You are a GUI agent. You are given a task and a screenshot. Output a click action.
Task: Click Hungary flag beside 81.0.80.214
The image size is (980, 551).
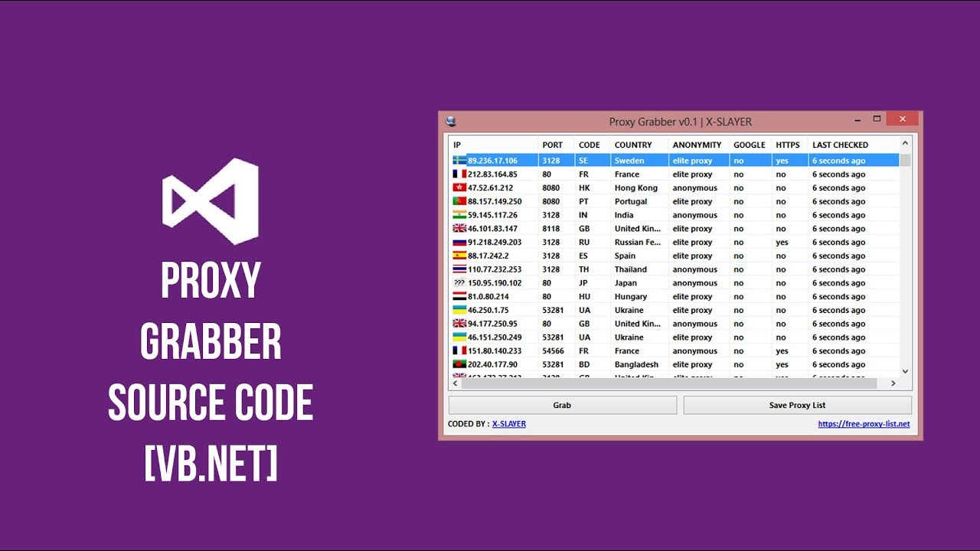pyautogui.click(x=459, y=296)
